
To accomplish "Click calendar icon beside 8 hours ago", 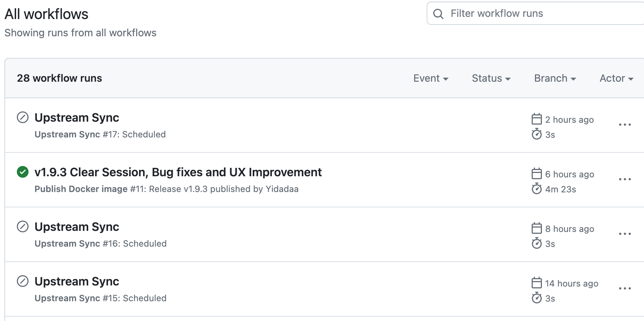I will [536, 228].
